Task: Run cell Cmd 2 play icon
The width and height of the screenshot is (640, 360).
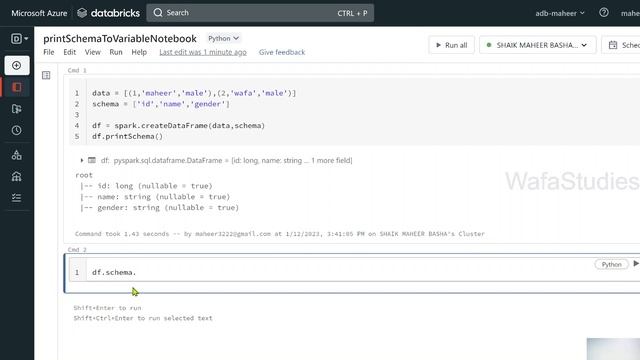Action: point(636,264)
